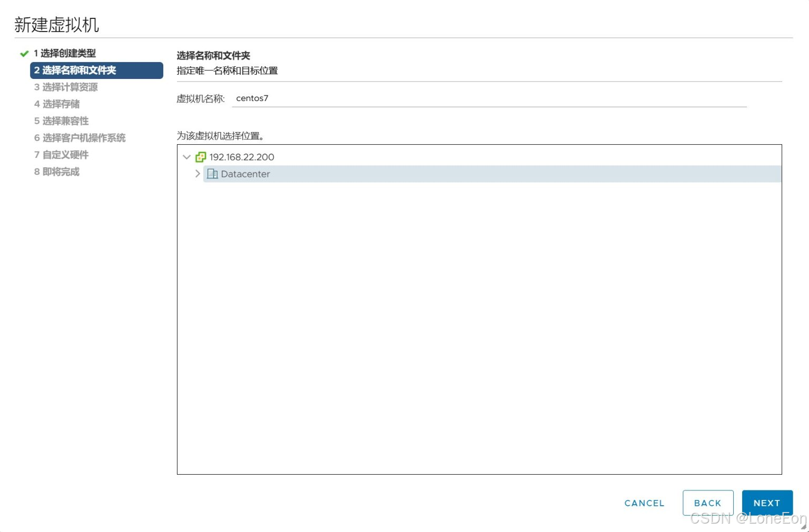Expand the Datacenter tree node
This screenshot has width=809, height=532.
[198, 174]
